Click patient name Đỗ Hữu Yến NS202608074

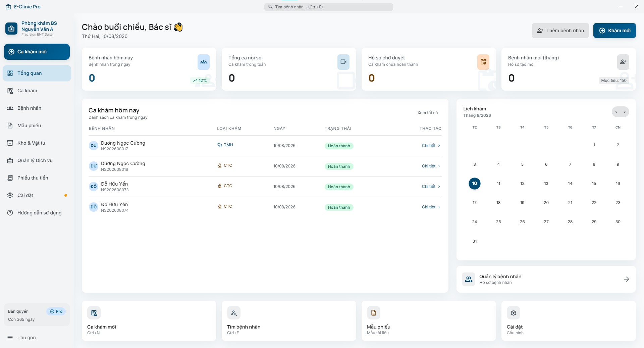[x=114, y=204]
